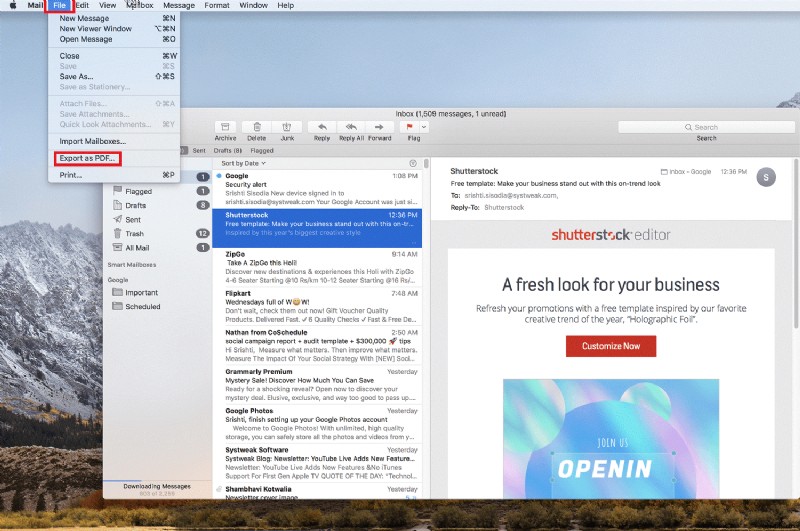Select the Drafts mailbox in sidebar
The height and width of the screenshot is (531, 800).
158,205
